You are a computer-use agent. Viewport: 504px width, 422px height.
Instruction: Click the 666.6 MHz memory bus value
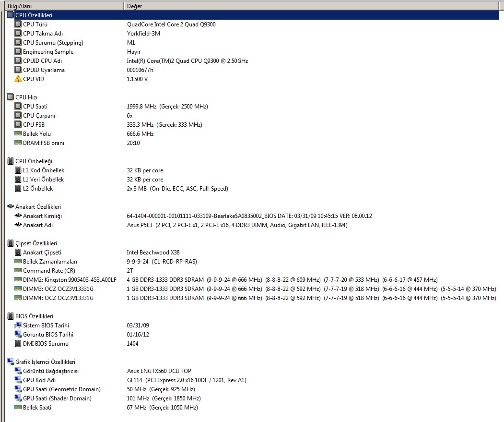[140, 133]
